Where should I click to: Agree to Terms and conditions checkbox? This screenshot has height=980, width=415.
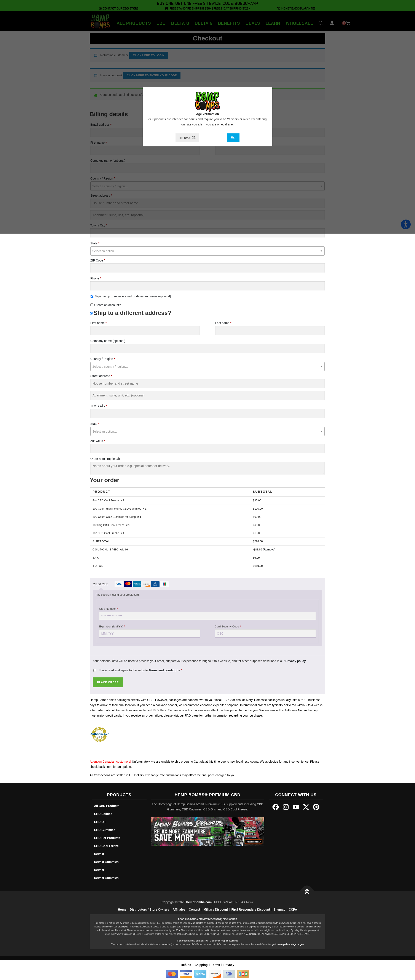[95, 670]
